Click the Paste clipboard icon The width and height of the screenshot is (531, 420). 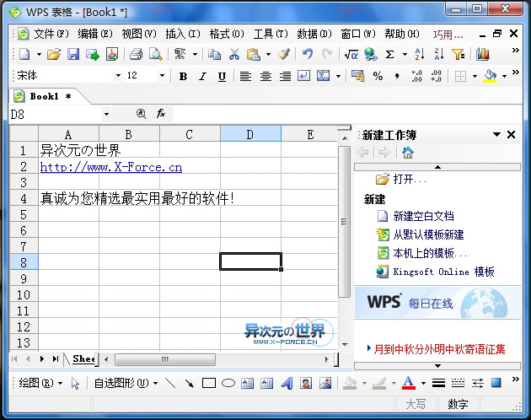254,54
